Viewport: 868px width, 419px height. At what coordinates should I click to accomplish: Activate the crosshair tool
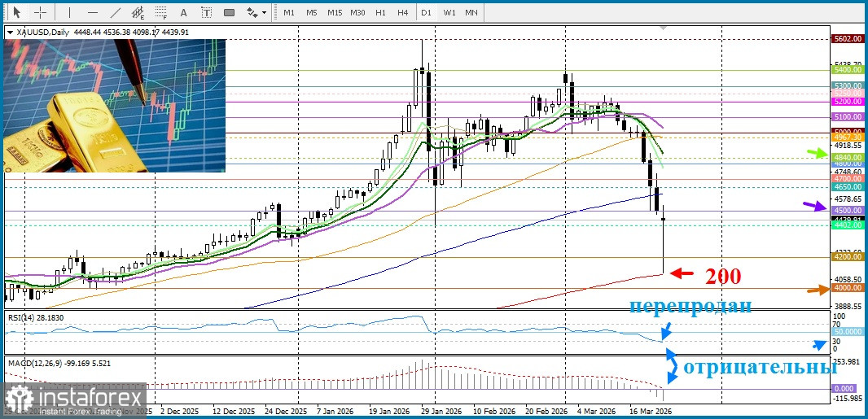40,12
